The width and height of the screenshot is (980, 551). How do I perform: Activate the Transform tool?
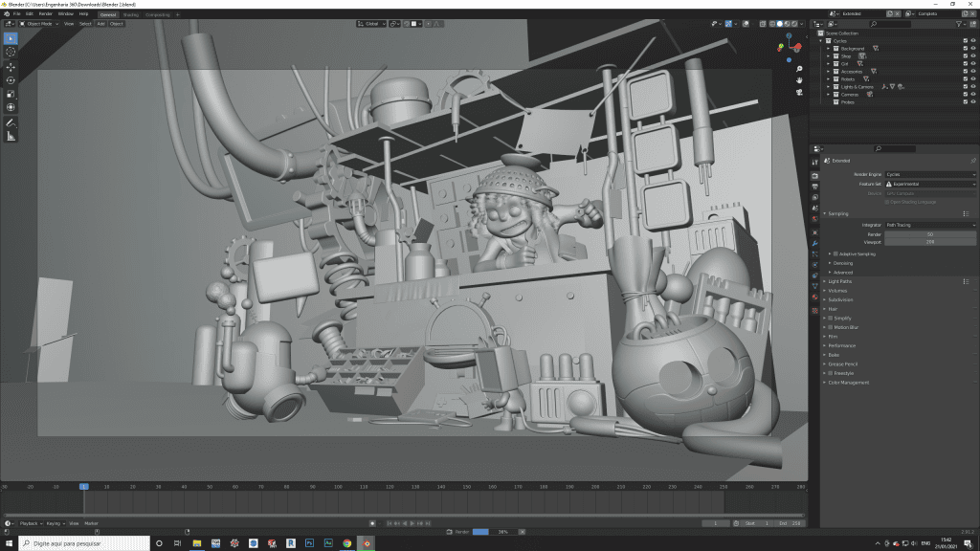pyautogui.click(x=11, y=108)
